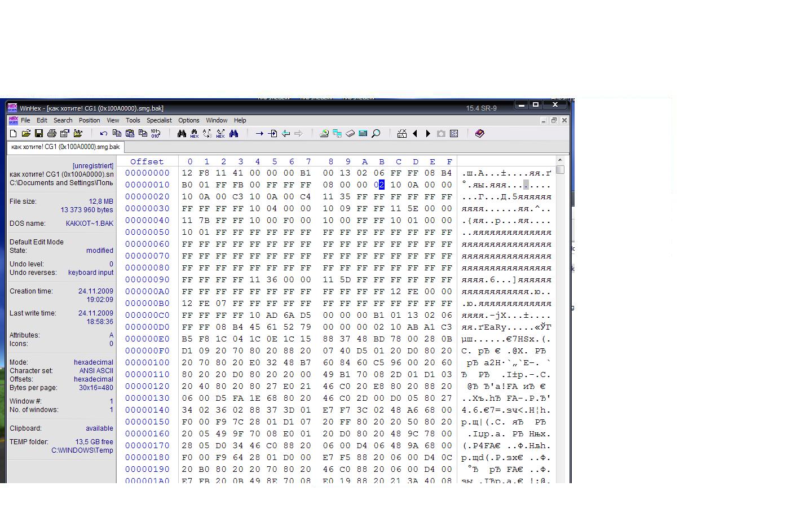
Task: Create a new file with toolbar icon
Action: point(13,134)
